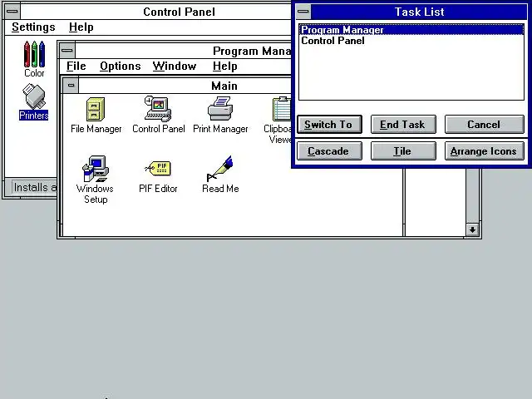Open the Color icon in Control Panel
The width and height of the screenshot is (532, 399).
pyautogui.click(x=34, y=59)
